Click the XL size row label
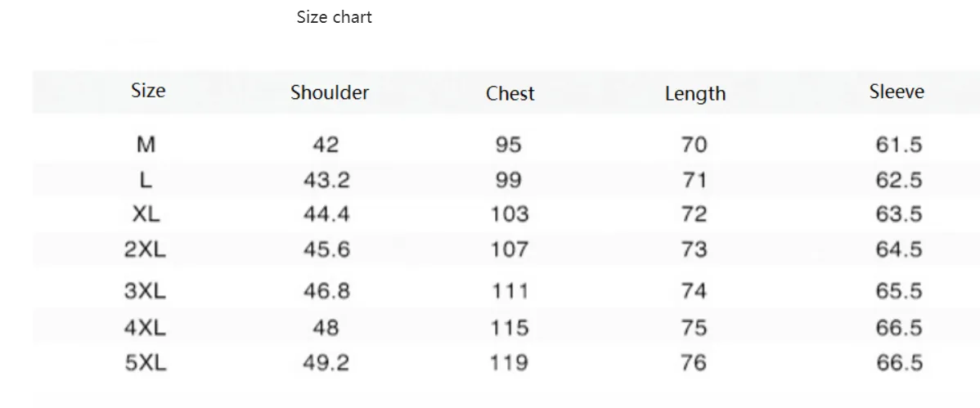 pos(146,214)
